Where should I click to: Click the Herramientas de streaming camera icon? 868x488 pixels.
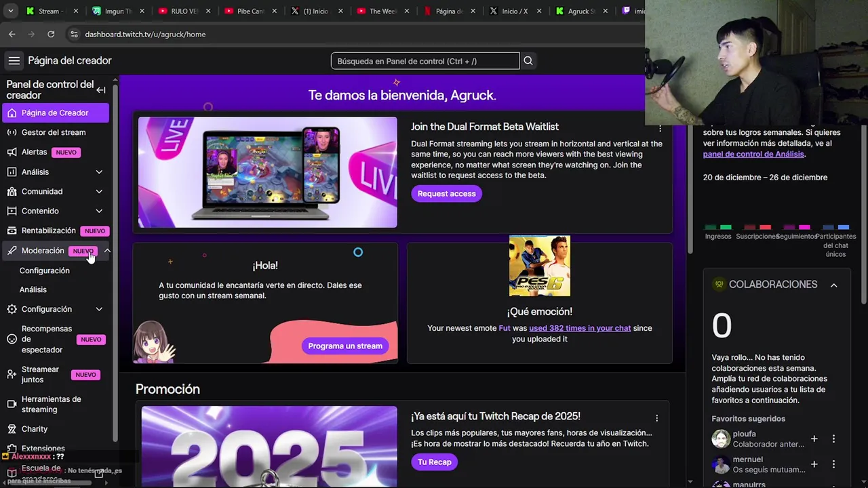12,404
